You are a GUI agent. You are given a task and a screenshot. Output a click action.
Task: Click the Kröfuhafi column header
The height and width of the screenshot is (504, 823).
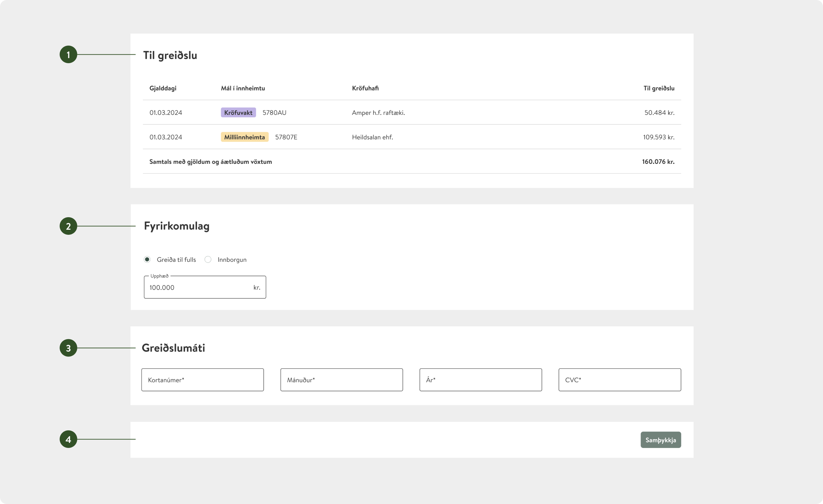click(x=365, y=88)
